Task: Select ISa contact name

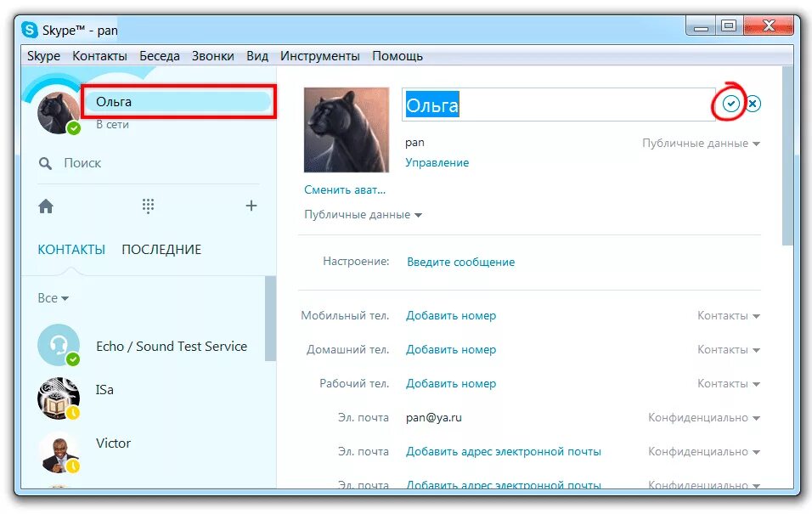Action: [104, 390]
